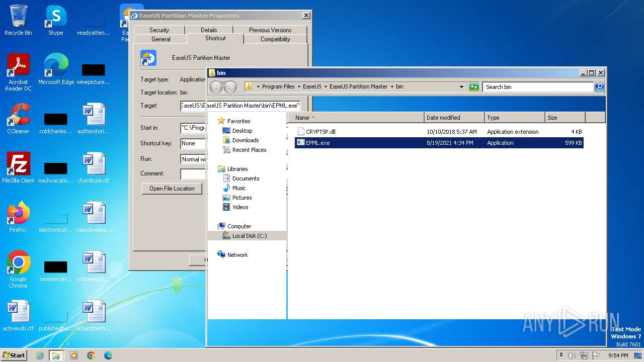Click the Comment text field
This screenshot has height=362, width=644.
[193, 174]
